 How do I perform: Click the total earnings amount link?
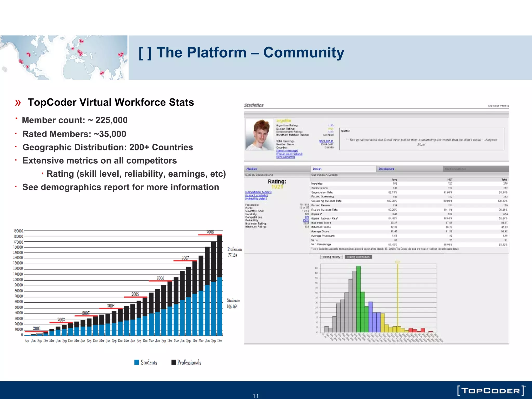click(326, 141)
